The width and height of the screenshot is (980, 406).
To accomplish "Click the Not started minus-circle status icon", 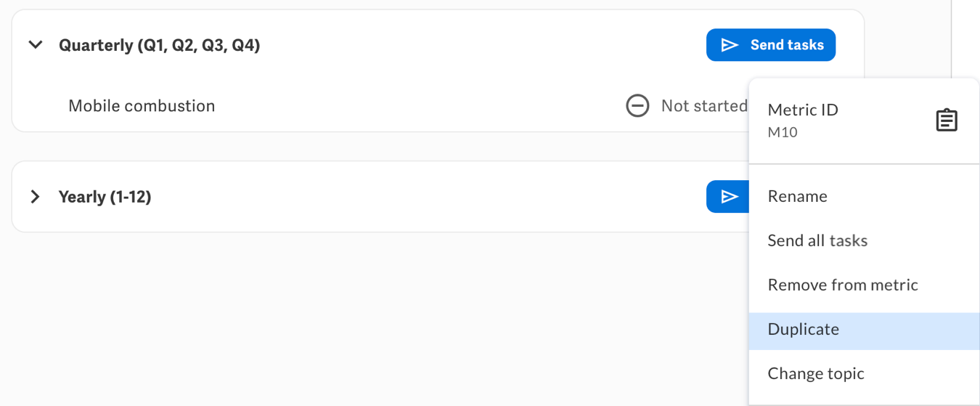I will point(637,106).
